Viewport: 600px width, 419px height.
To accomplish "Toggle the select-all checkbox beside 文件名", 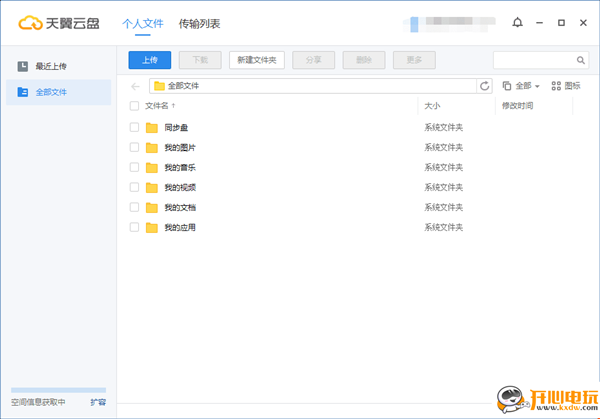I will click(134, 106).
